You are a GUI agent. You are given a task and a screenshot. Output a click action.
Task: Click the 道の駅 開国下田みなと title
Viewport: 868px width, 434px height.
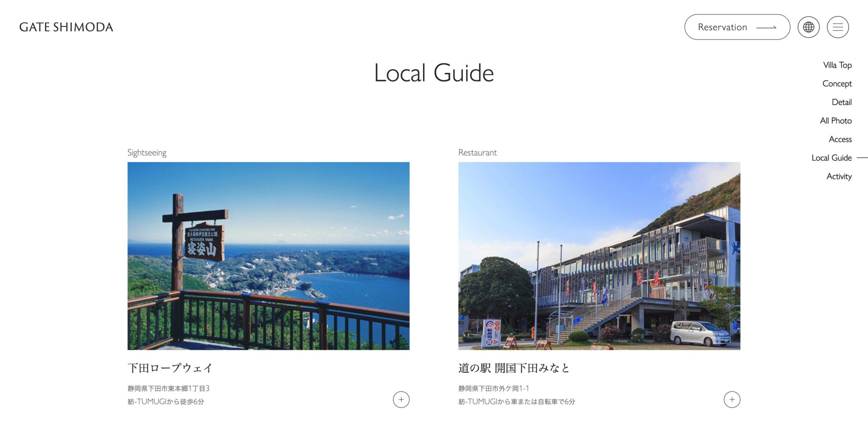coord(514,368)
